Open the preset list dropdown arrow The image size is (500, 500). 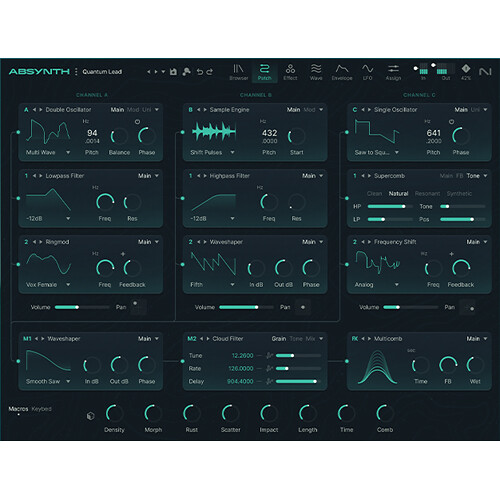[x=163, y=72]
